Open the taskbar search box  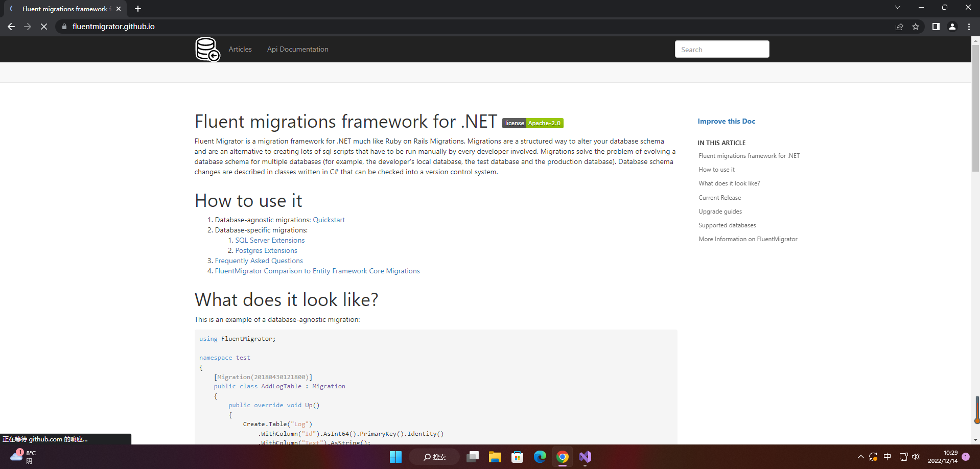(434, 457)
